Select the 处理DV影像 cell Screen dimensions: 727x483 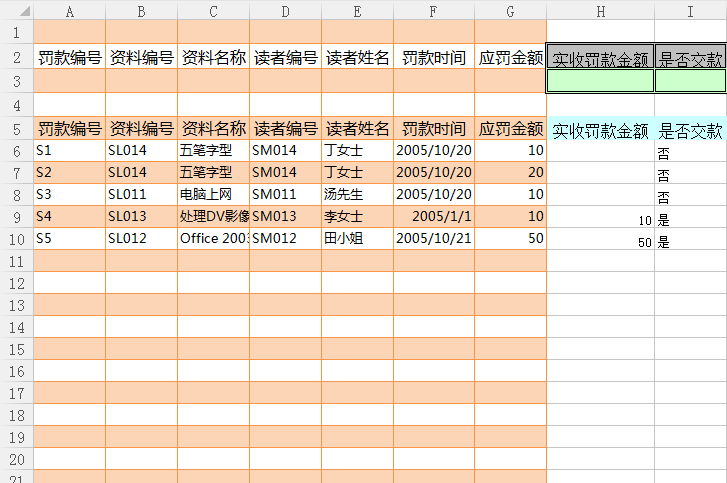pos(213,216)
